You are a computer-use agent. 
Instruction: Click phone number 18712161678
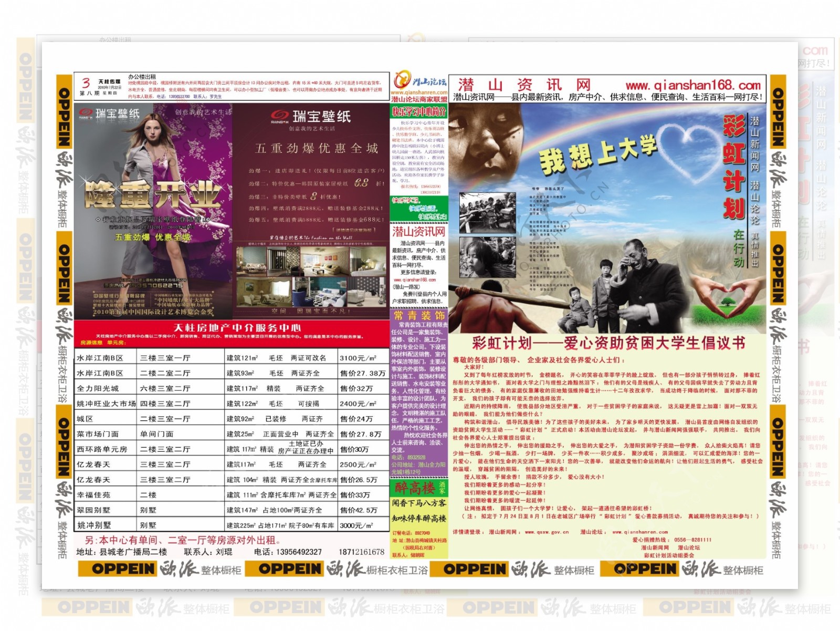pos(361,552)
